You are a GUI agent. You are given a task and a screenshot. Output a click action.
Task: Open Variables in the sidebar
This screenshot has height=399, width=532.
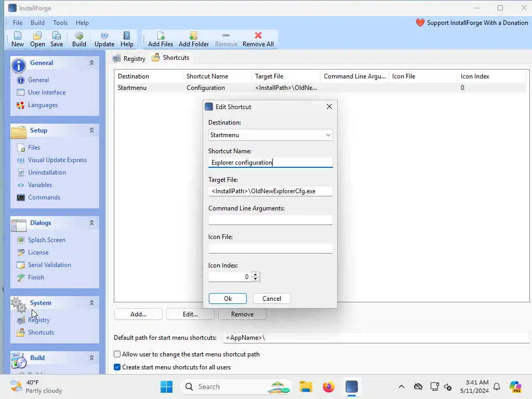40,185
